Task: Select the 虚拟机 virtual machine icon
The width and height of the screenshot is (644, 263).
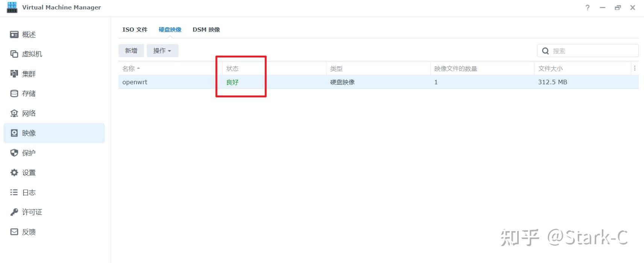Action: point(14,54)
